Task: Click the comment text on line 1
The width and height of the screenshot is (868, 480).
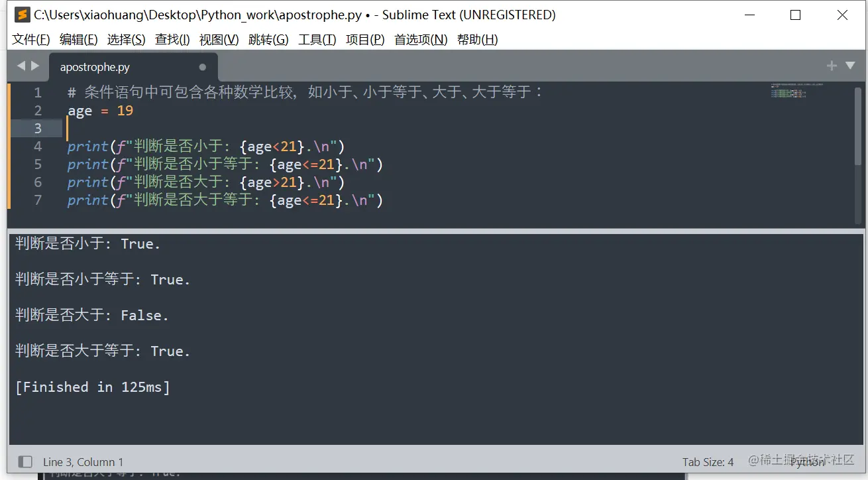Action: pos(305,92)
